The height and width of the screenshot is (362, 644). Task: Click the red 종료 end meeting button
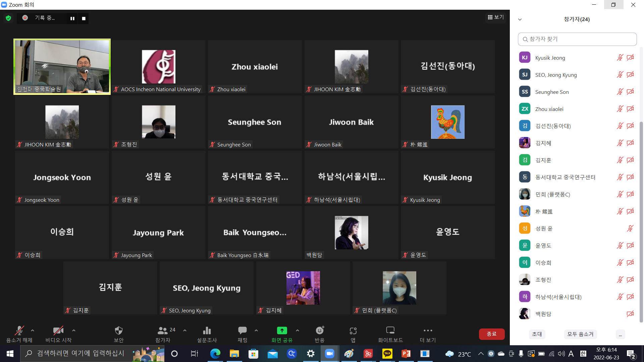click(x=492, y=334)
